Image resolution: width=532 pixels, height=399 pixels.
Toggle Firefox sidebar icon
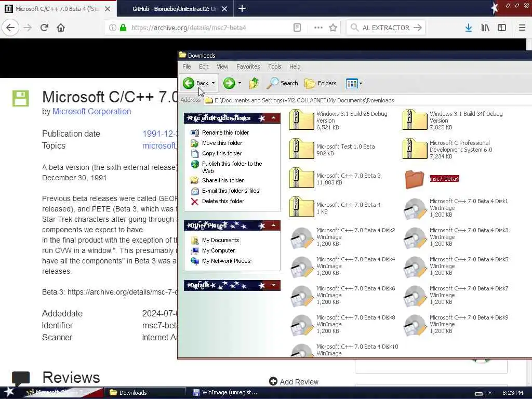[x=502, y=28]
